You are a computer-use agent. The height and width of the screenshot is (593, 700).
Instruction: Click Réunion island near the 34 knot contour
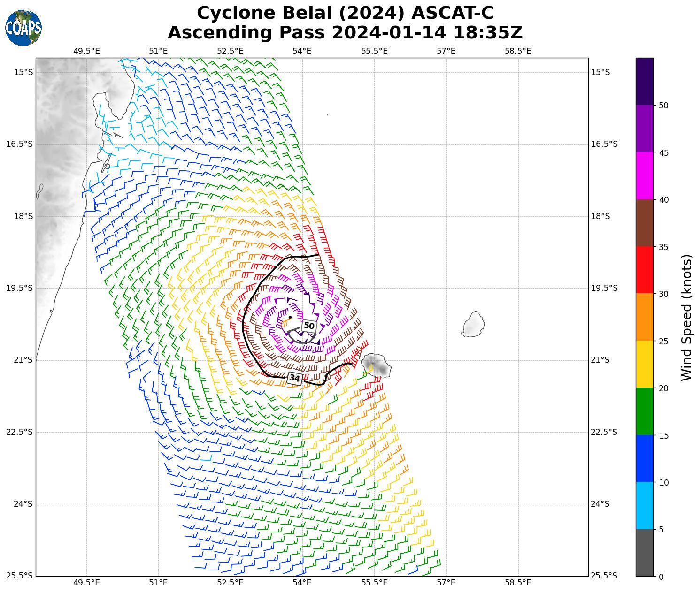point(377,365)
